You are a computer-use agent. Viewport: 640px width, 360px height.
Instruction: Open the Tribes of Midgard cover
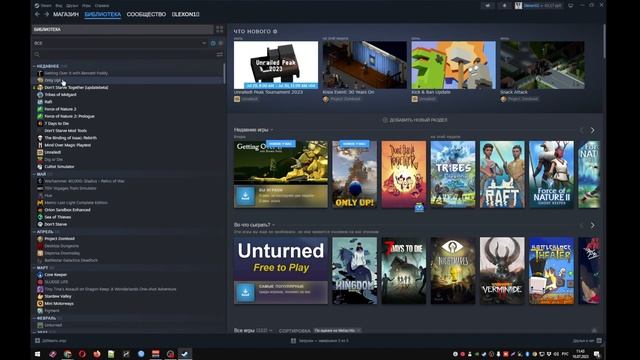point(453,174)
